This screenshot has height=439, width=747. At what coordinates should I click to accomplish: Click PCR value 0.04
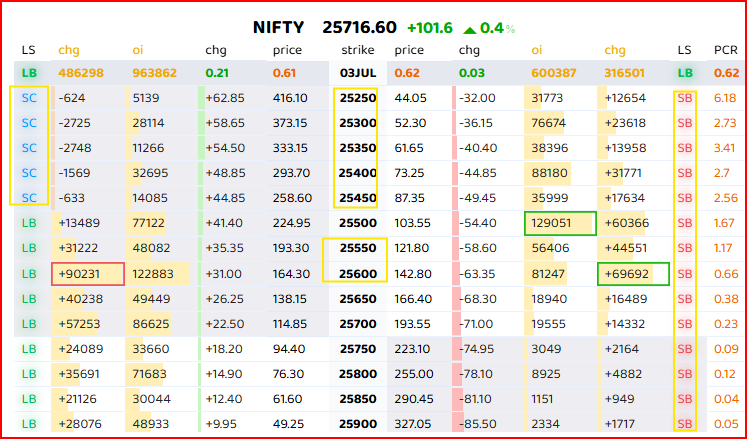tap(726, 398)
